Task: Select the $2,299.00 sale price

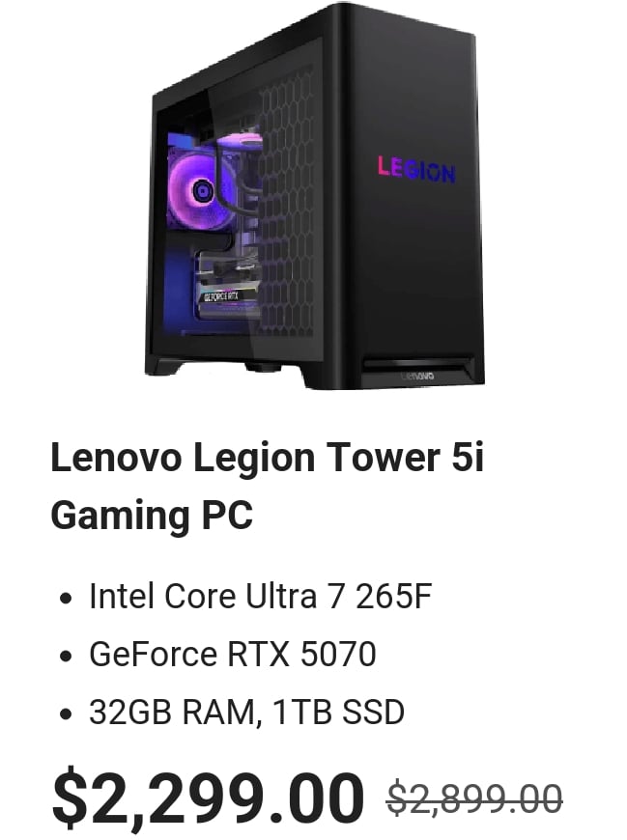Action: point(208,797)
